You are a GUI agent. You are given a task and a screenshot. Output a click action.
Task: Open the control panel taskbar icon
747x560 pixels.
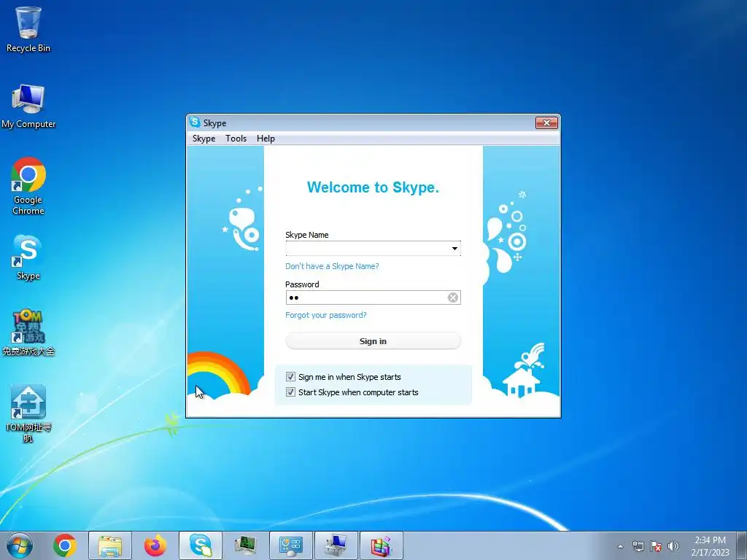coord(291,545)
